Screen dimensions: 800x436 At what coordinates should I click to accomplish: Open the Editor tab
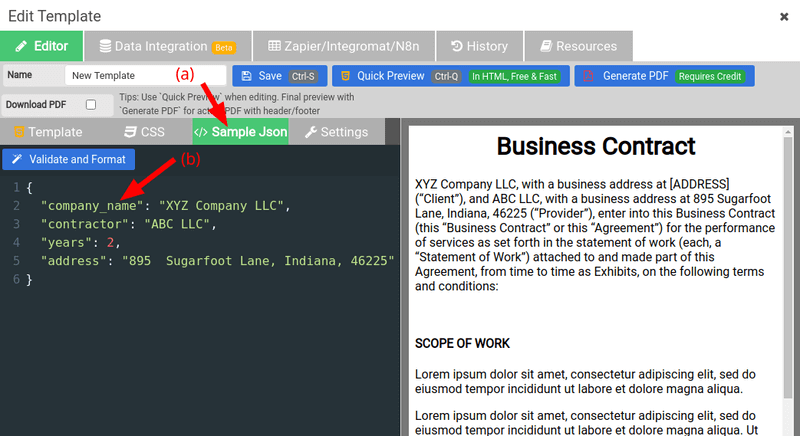click(41, 46)
